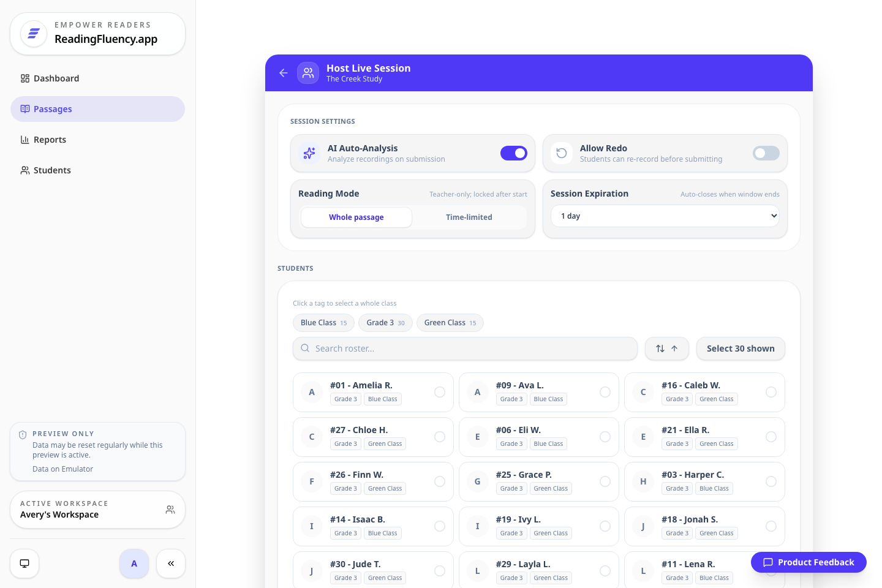Click Select 30 shown button

741,349
